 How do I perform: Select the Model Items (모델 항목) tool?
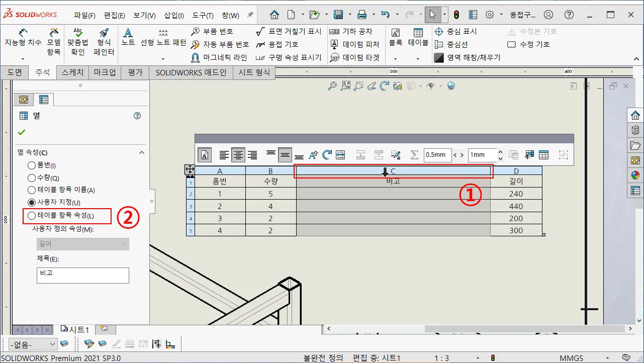(x=54, y=41)
